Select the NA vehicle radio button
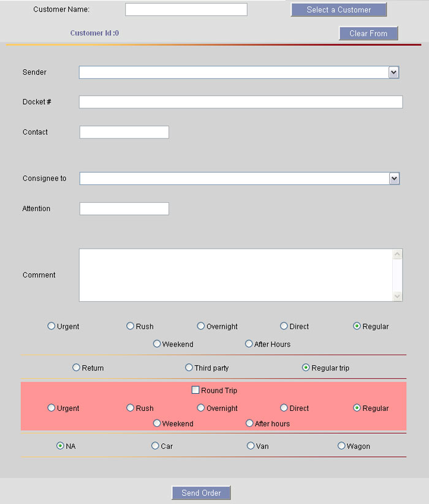 click(60, 446)
